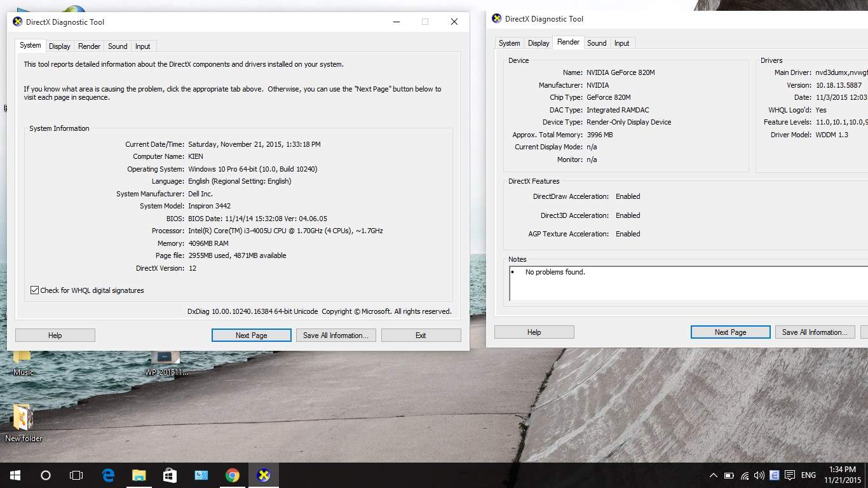
Task: Open the ENG language input selector
Action: tap(808, 475)
